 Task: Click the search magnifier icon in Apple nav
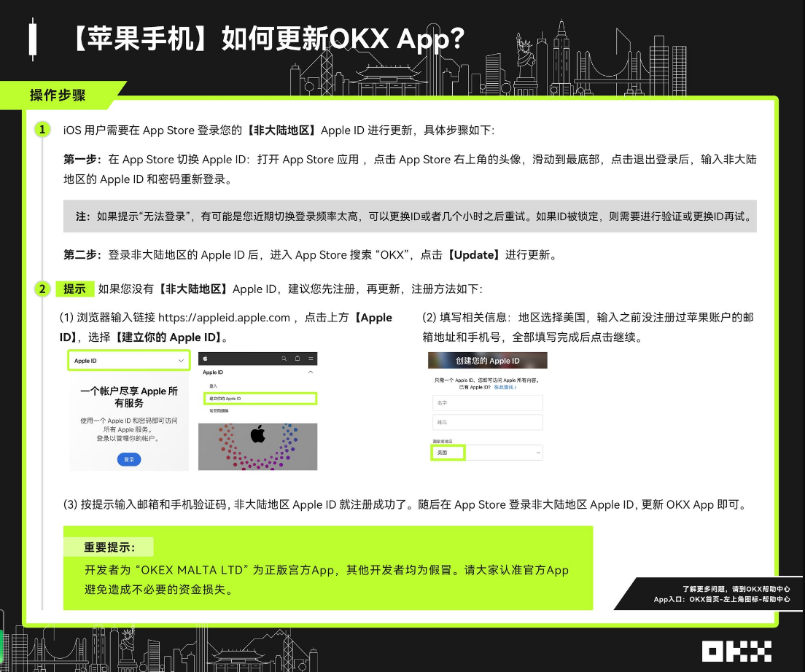click(284, 359)
